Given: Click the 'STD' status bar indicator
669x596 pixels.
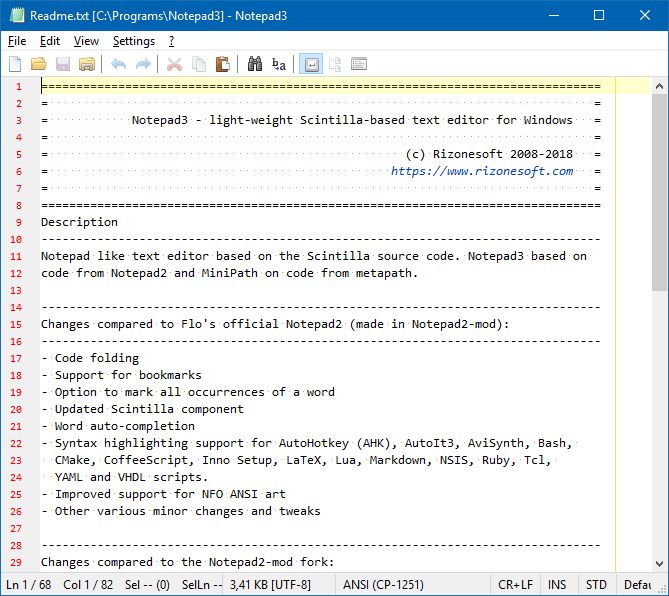Looking at the screenshot, I should (596, 584).
